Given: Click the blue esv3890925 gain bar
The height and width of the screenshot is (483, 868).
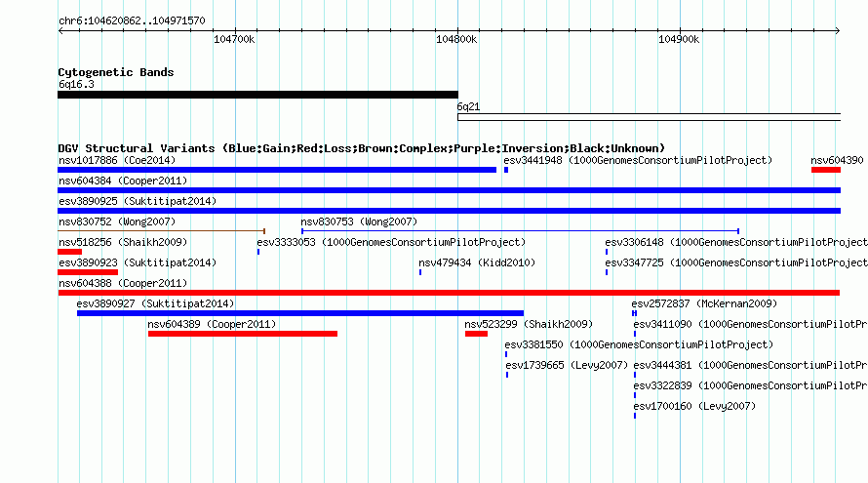Looking at the screenshot, I should [449, 211].
